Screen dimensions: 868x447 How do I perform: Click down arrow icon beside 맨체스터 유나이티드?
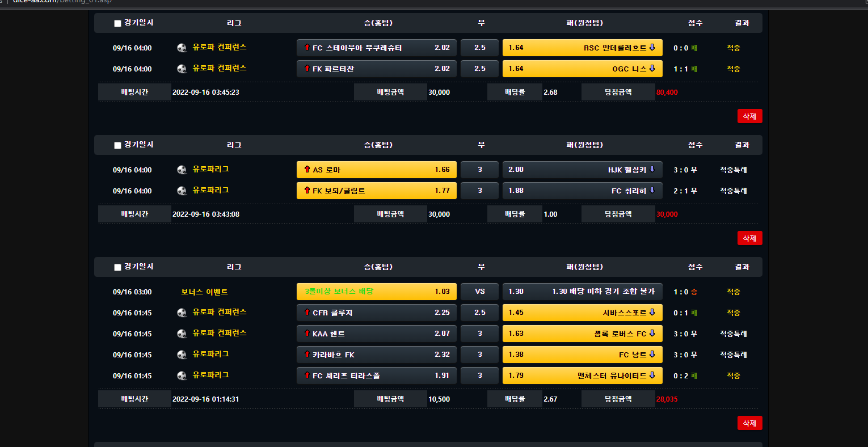click(x=652, y=376)
